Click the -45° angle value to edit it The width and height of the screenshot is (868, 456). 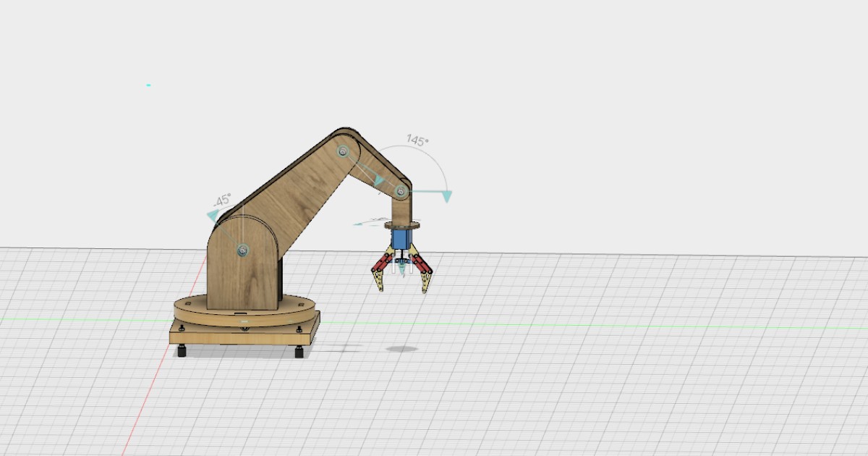point(222,200)
